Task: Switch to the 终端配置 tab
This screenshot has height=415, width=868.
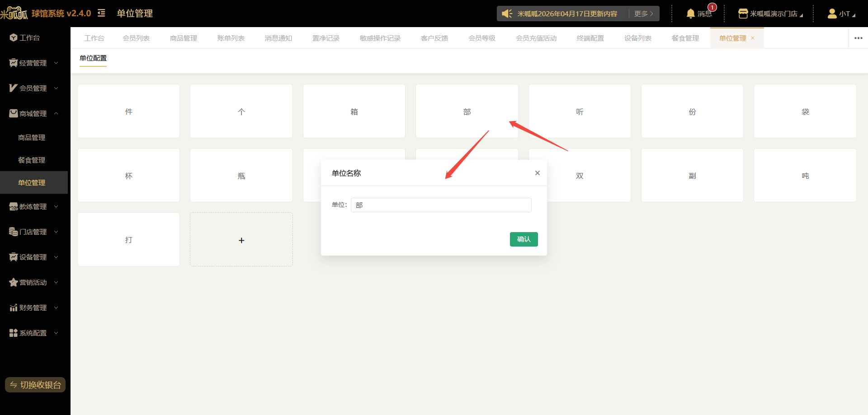Action: 590,38
